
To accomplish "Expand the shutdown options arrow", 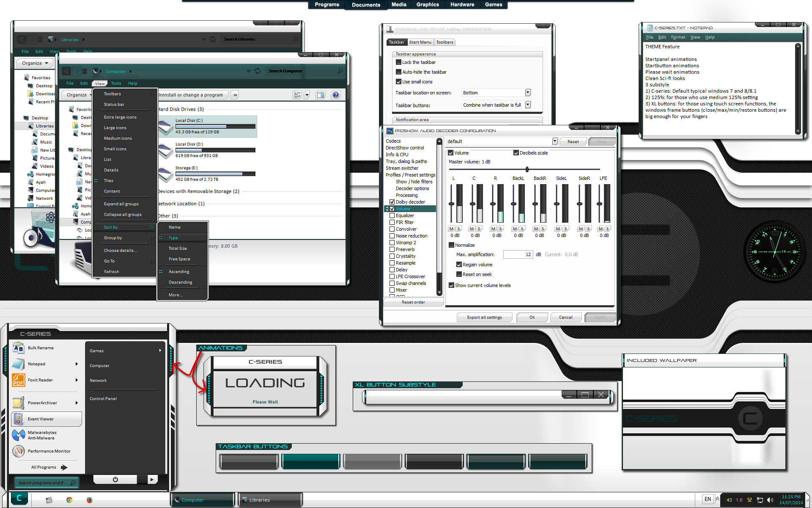I will pos(152,479).
